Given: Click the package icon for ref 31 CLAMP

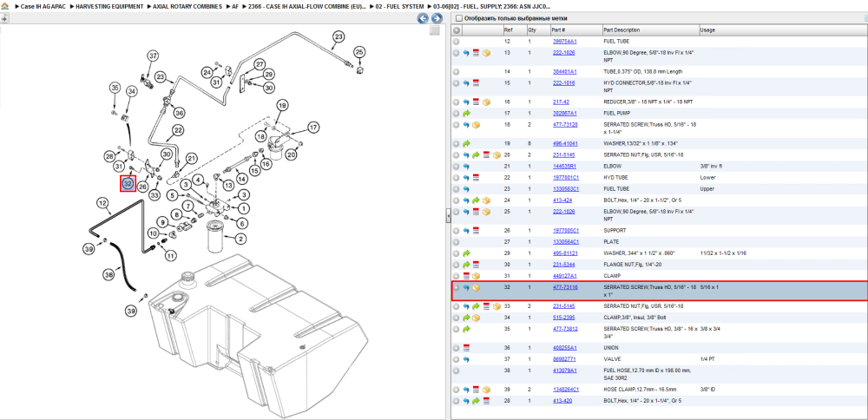Looking at the screenshot, I should point(476,276).
